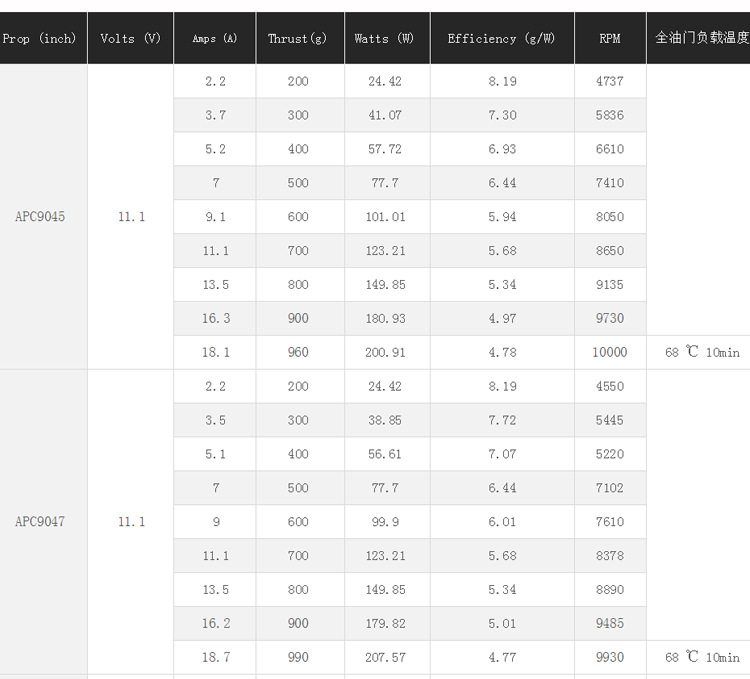
Task: Click the Prop (inch) column header
Action: click(40, 39)
